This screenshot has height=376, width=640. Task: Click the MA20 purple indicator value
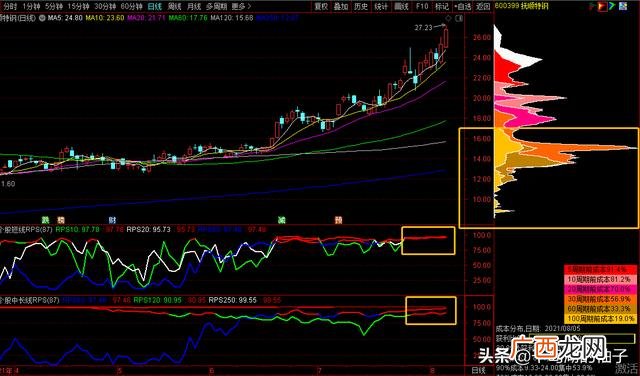(147, 18)
